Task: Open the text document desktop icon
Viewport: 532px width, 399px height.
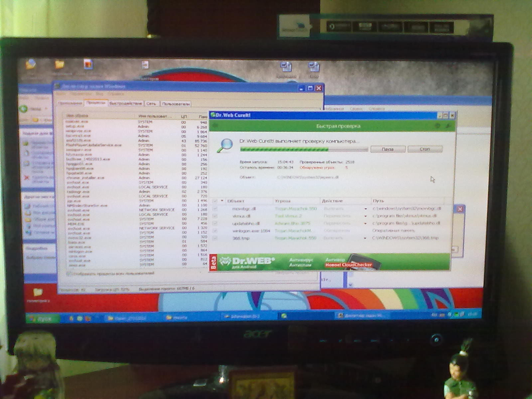Action: 145,65
